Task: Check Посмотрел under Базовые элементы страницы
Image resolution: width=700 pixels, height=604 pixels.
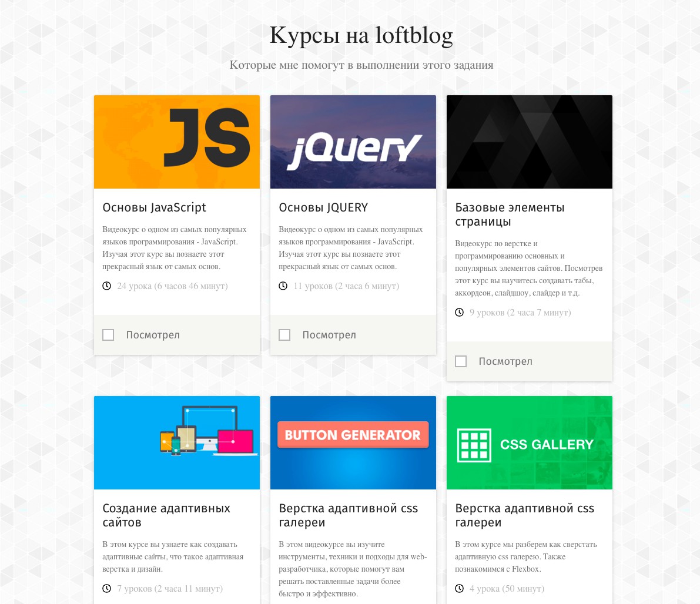Action: point(461,361)
